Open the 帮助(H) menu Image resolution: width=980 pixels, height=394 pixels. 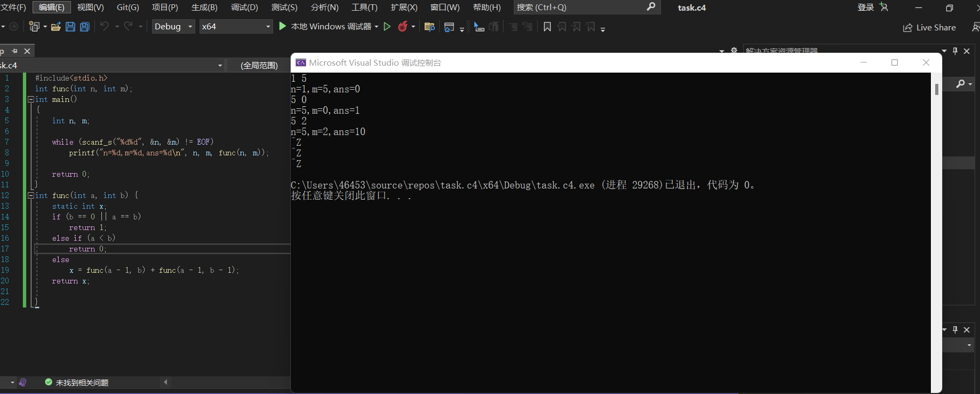coord(487,7)
